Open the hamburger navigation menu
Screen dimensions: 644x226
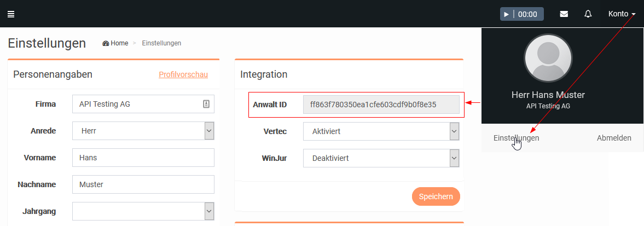10,14
